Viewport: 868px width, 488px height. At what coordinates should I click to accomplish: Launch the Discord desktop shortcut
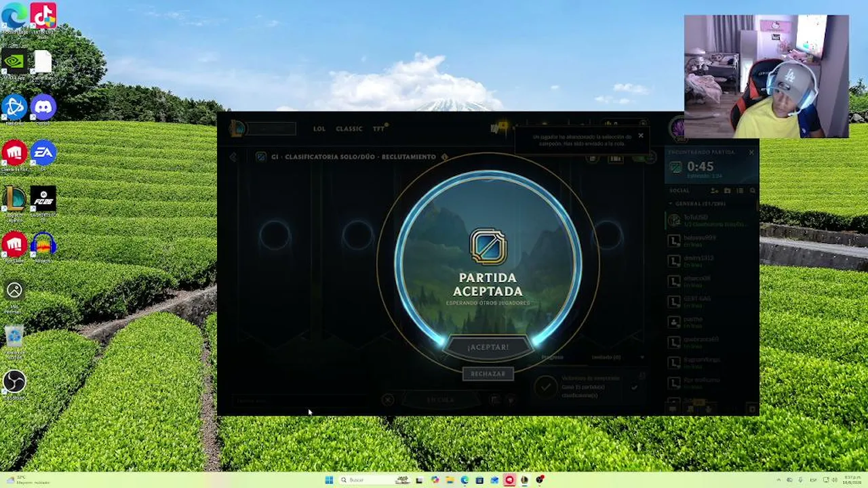click(x=43, y=108)
